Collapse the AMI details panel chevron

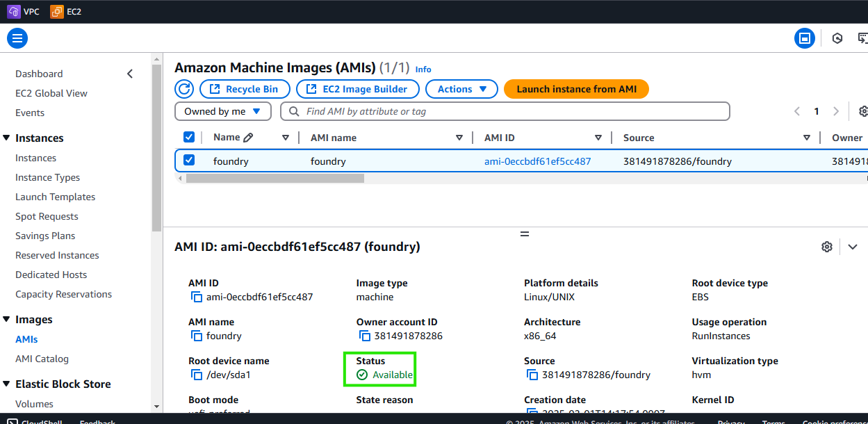[x=853, y=247]
